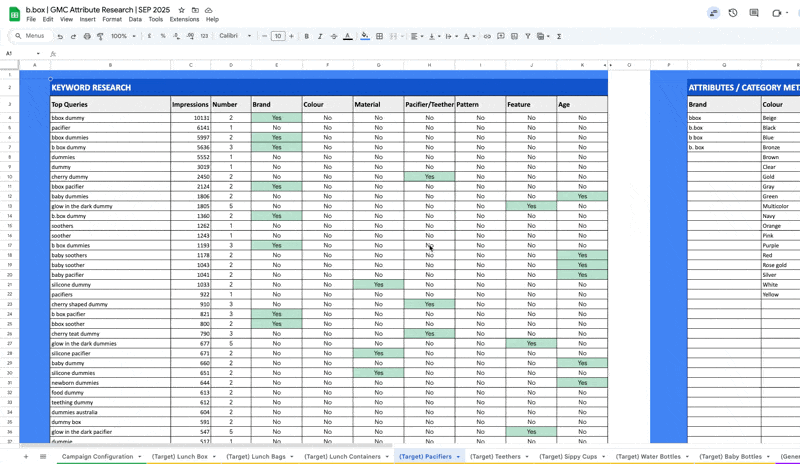
Task: Open the fill color picker
Action: point(365,36)
